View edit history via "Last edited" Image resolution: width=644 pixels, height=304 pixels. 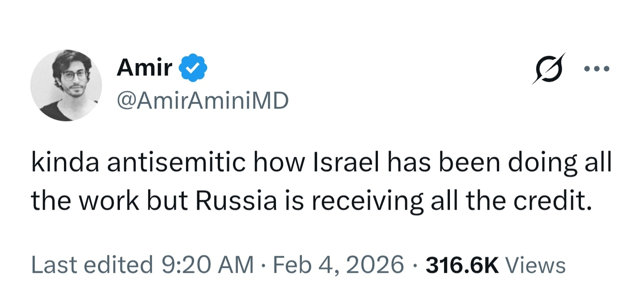click(x=92, y=265)
